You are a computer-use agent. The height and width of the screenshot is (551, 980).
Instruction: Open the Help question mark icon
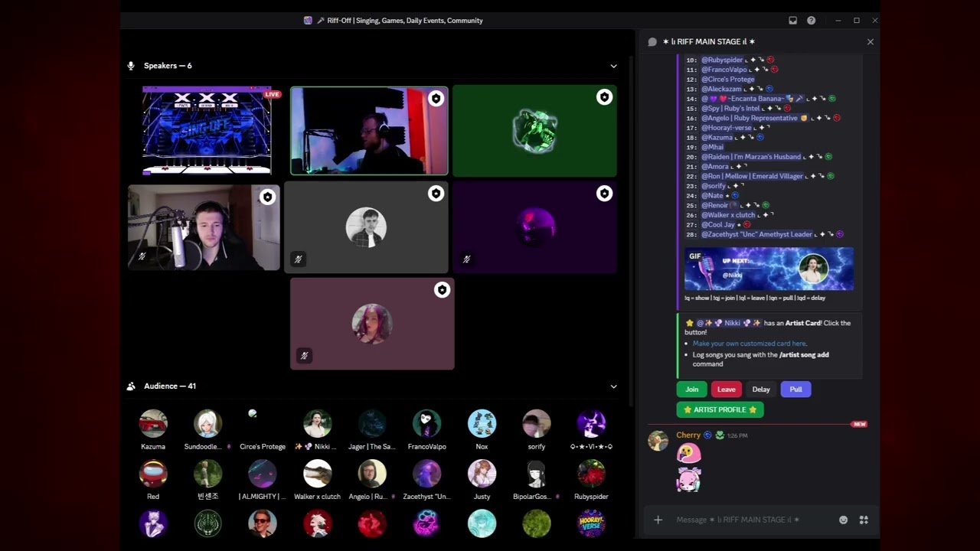[x=811, y=21]
